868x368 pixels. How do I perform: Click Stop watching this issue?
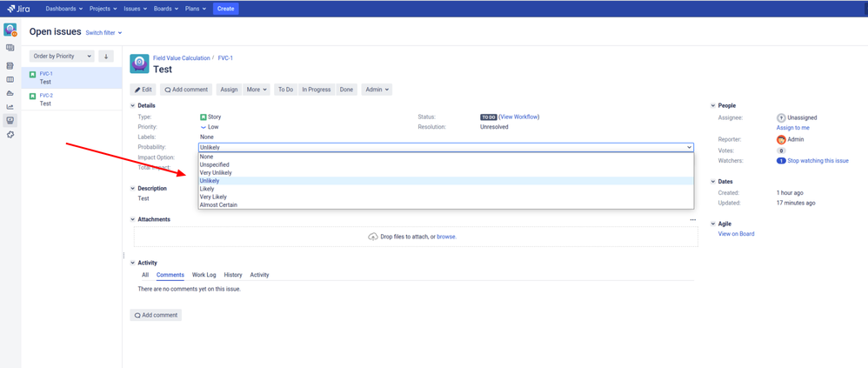(818, 161)
